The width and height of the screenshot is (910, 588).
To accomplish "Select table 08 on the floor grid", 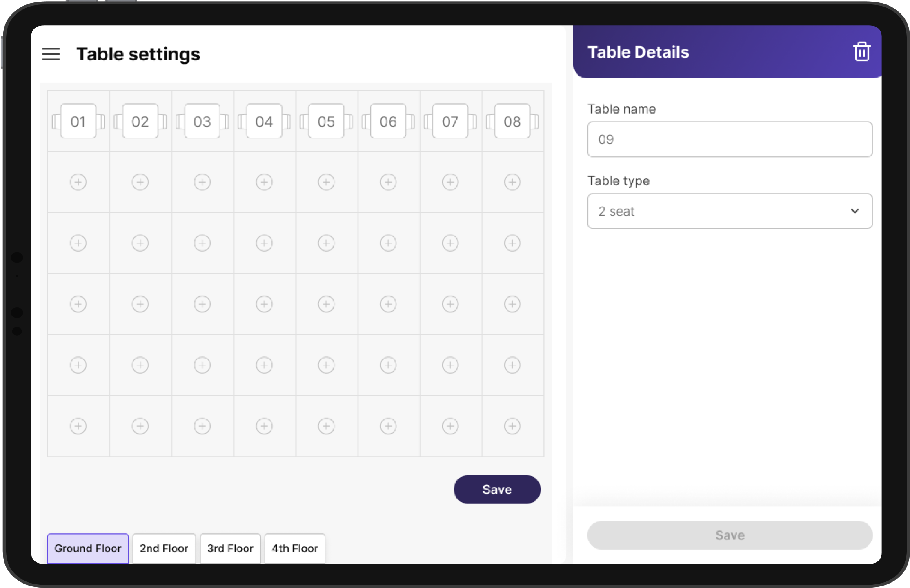I will [512, 121].
